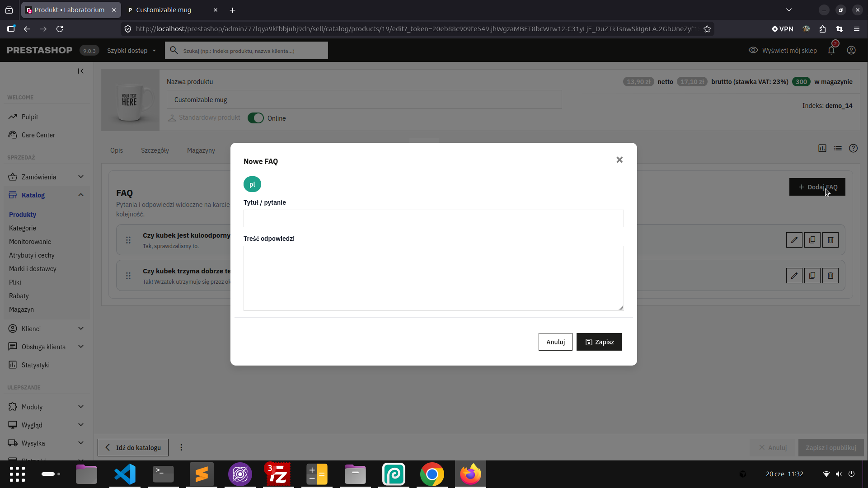Reload the current page
The height and width of the screenshot is (488, 868).
pyautogui.click(x=60, y=29)
